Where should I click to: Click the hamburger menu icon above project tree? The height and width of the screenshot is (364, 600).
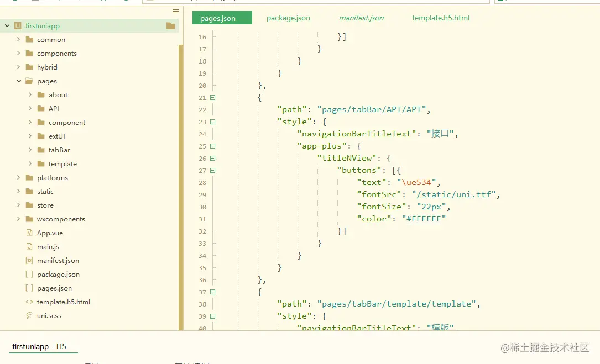point(176,11)
